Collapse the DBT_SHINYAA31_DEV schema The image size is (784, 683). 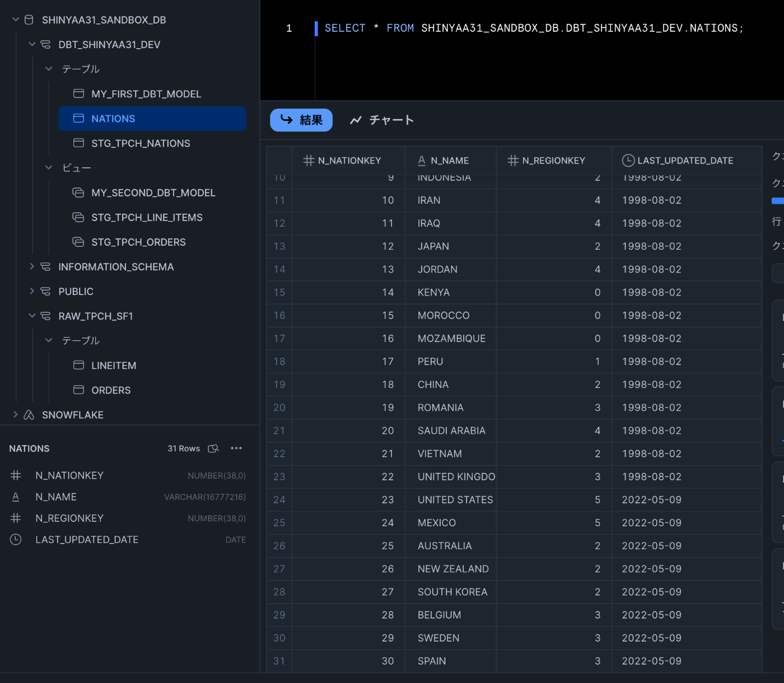coord(32,44)
